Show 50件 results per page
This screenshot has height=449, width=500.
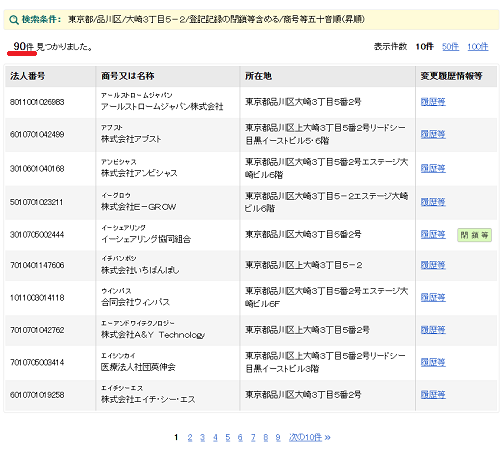coord(450,47)
